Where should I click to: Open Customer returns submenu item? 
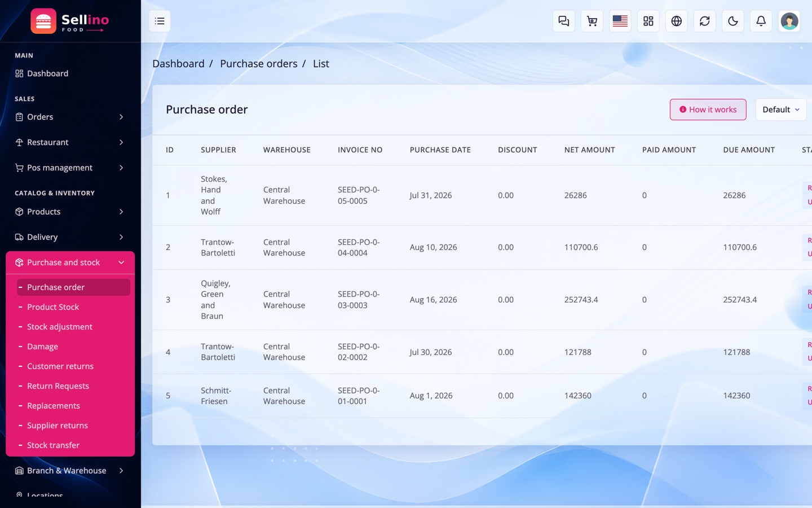coord(73,366)
